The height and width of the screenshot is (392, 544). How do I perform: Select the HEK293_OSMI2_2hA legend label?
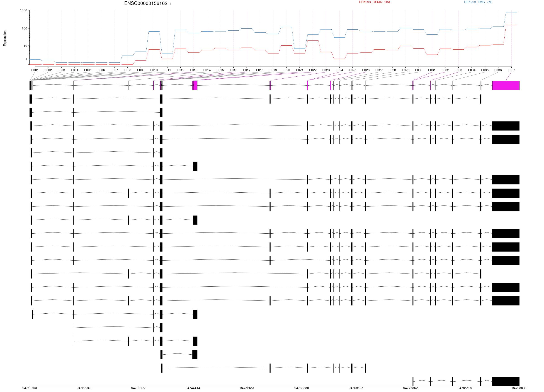pyautogui.click(x=374, y=2)
